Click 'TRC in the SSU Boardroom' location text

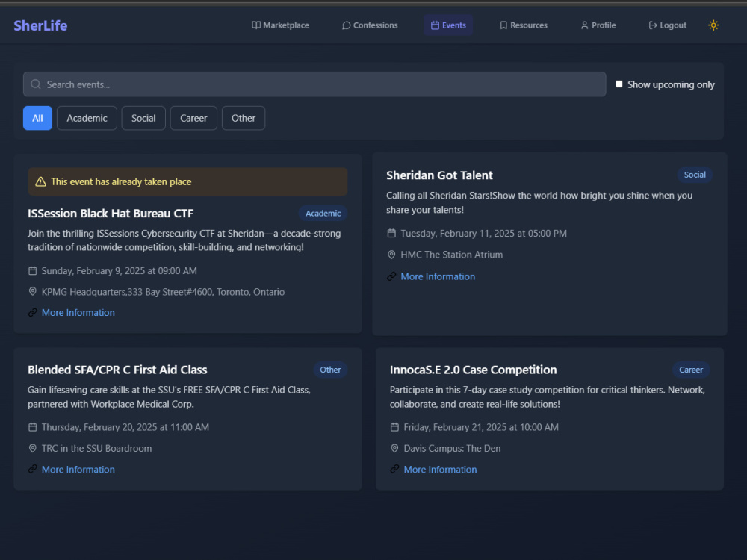click(96, 448)
